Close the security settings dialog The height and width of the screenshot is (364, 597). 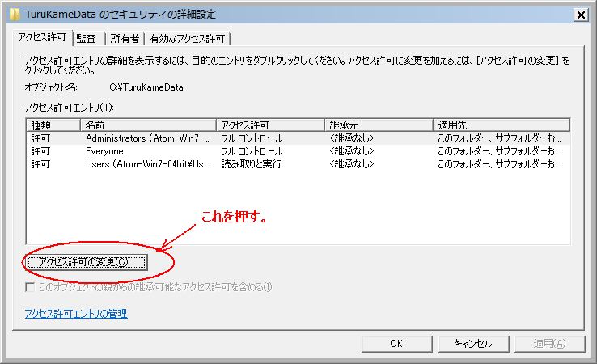point(580,14)
